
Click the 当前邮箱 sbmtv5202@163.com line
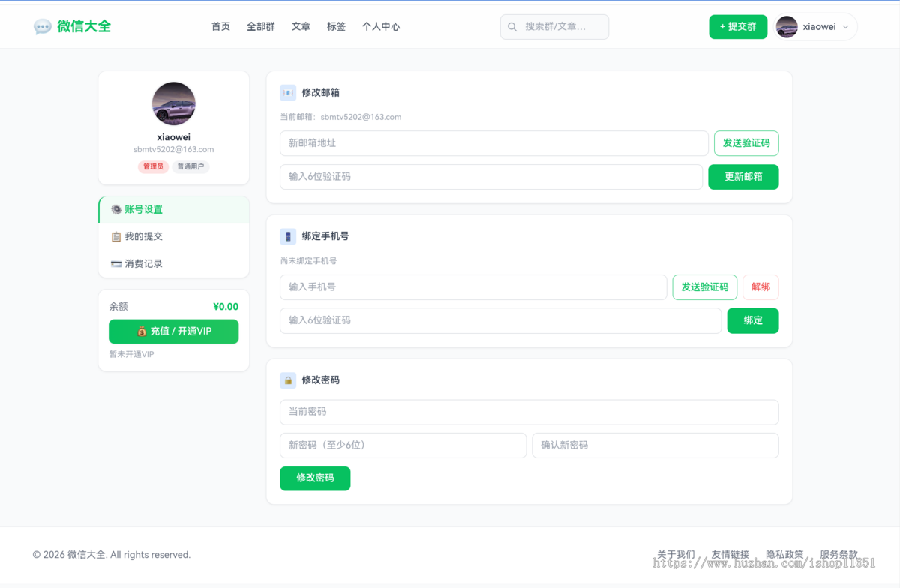pyautogui.click(x=340, y=117)
